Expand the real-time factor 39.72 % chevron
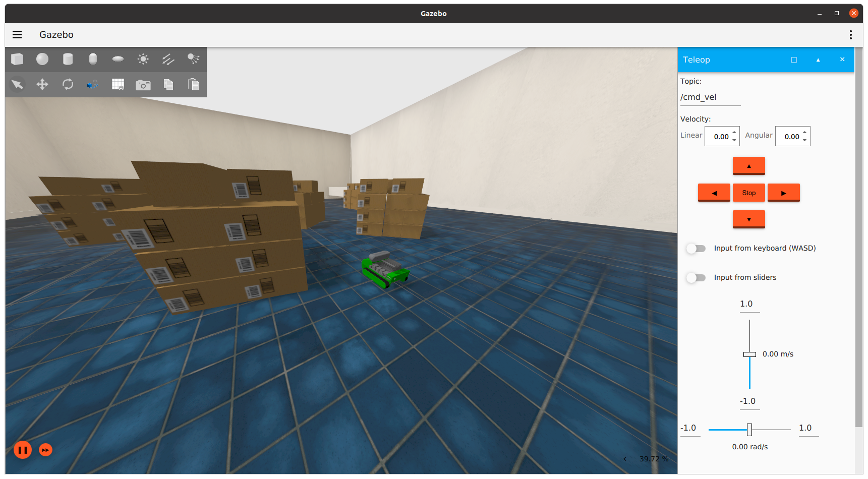This screenshot has height=479, width=868. pos(625,459)
